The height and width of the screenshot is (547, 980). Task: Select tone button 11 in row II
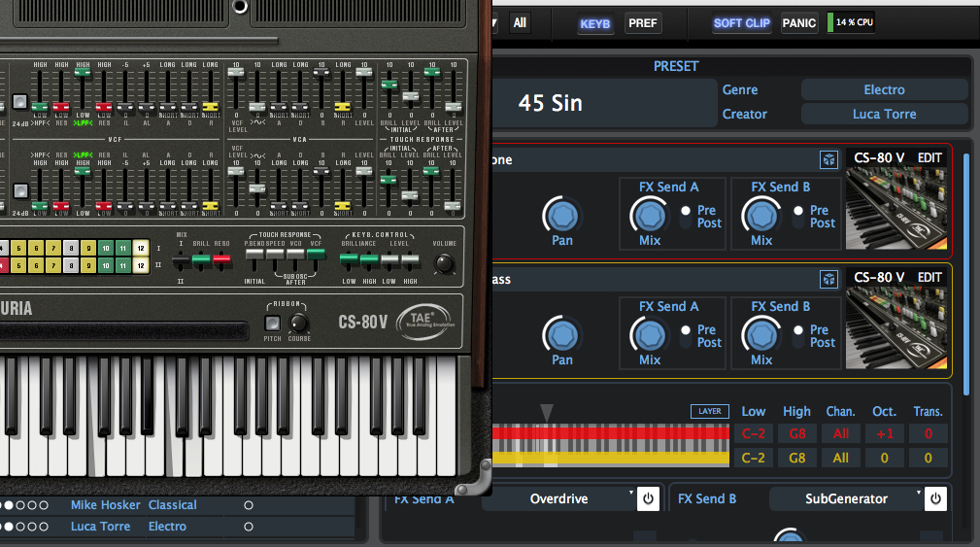coord(123,265)
